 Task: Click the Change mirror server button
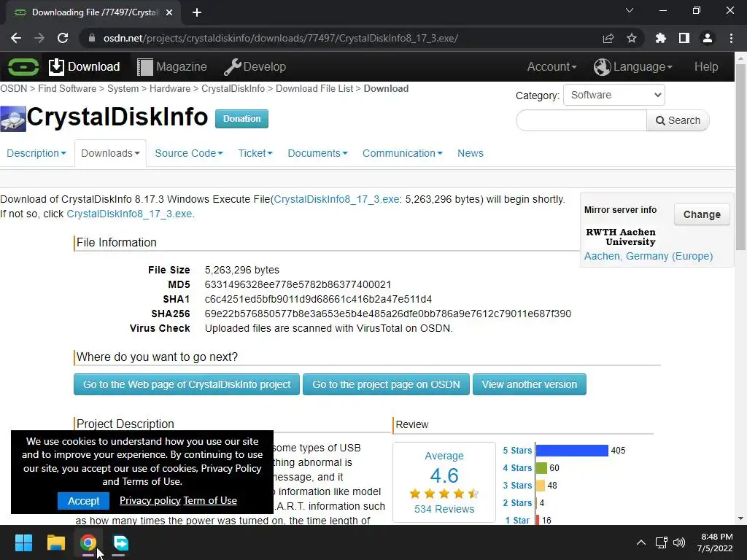tap(702, 215)
